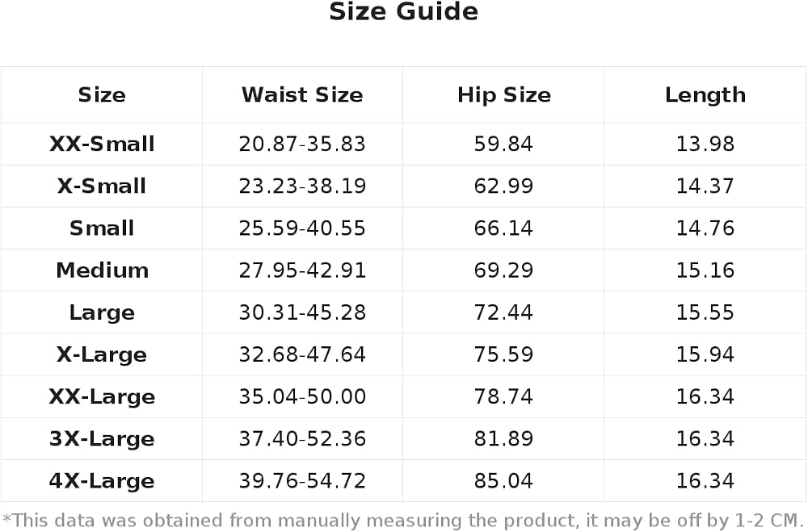Screen dimensions: 808x532
Task: Select the Hip Size column header
Action: pyautogui.click(x=504, y=95)
